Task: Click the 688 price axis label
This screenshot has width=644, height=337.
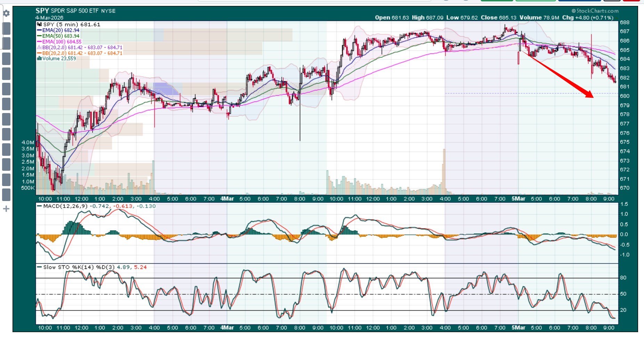Action: (625, 23)
